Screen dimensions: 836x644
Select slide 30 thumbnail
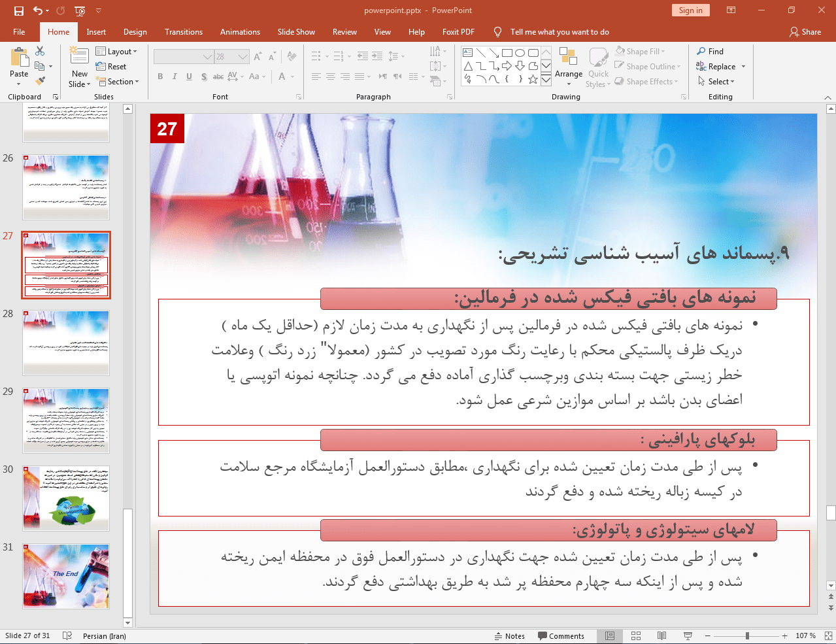pyautogui.click(x=66, y=498)
